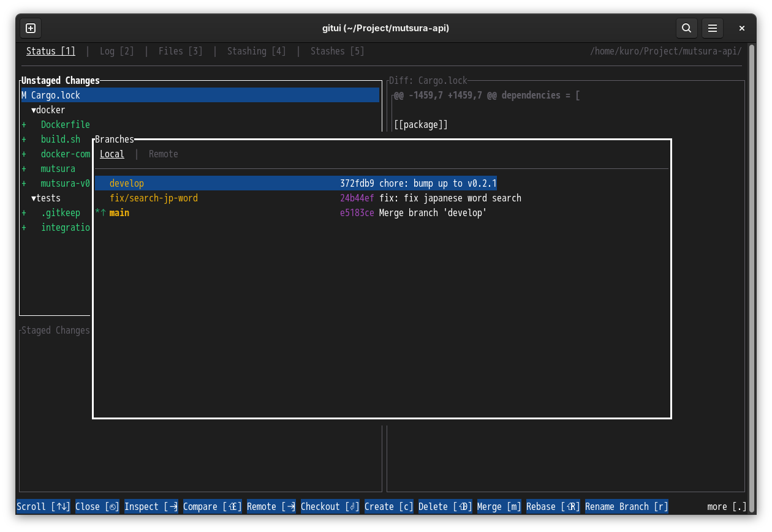The image size is (772, 532).
Task: Select the main branch
Action: 119,213
